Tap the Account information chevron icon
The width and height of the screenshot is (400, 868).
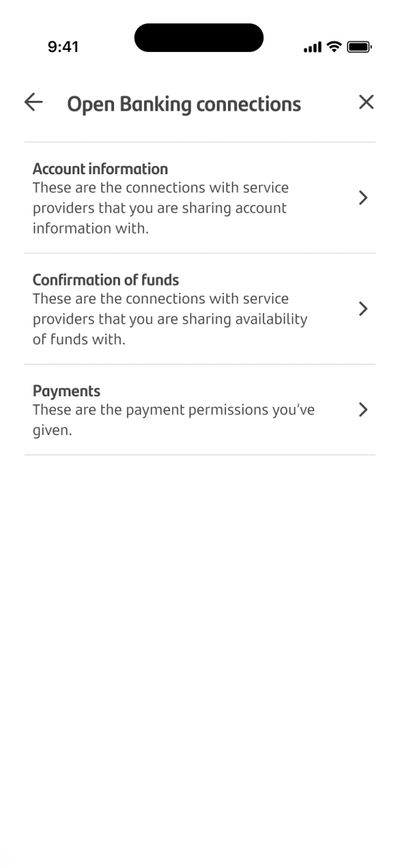coord(363,198)
